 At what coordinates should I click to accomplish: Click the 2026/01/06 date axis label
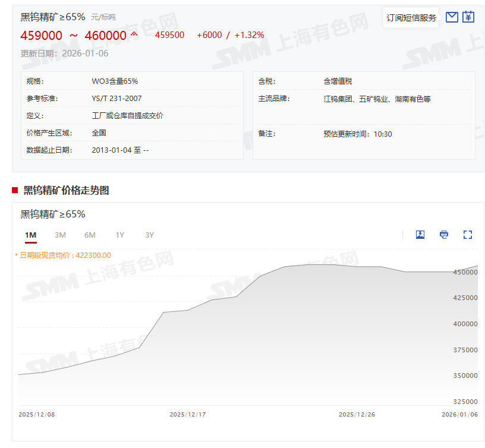click(459, 415)
